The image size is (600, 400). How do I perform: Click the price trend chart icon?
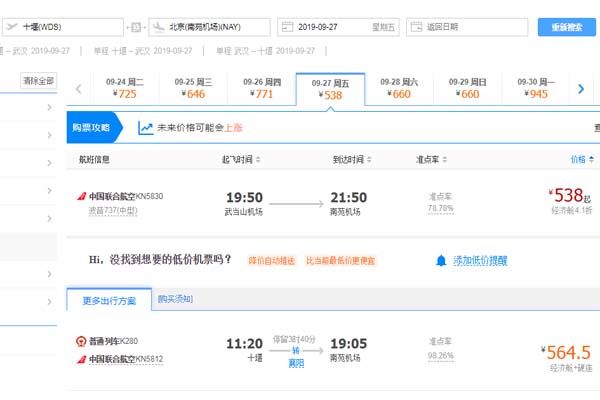coord(145,128)
